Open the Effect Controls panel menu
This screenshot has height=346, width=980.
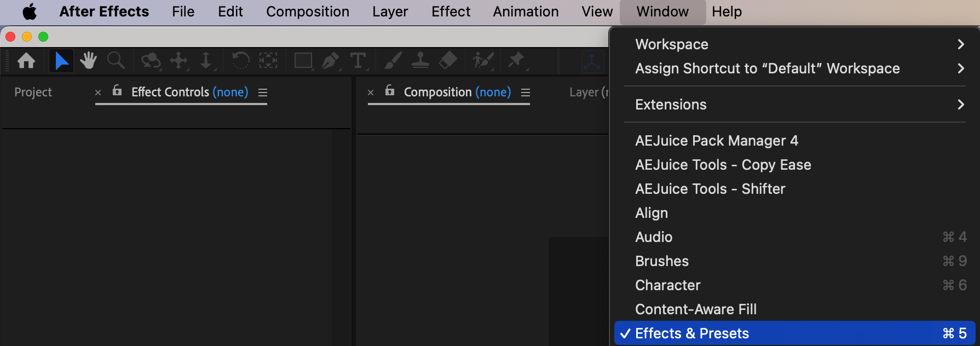point(263,93)
